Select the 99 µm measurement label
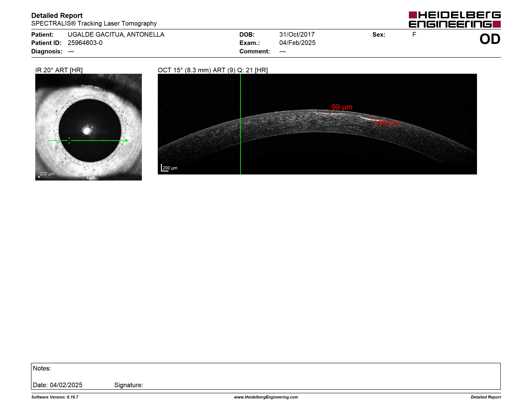The image size is (532, 411). coord(342,107)
